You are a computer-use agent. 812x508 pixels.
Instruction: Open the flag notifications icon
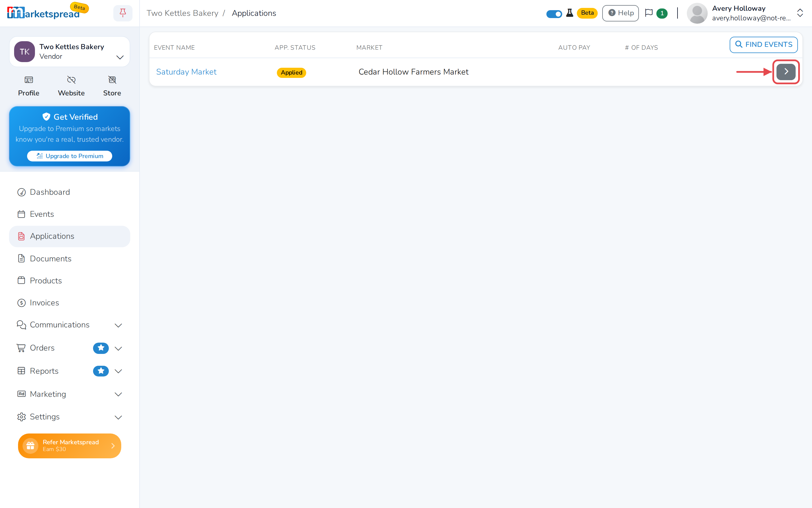pos(649,13)
